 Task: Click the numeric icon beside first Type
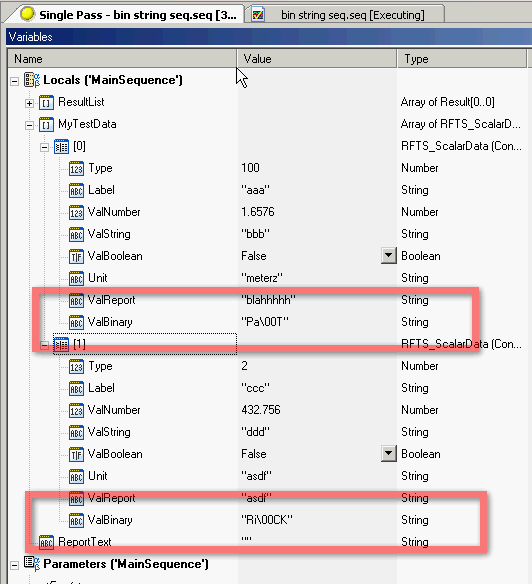[76, 169]
